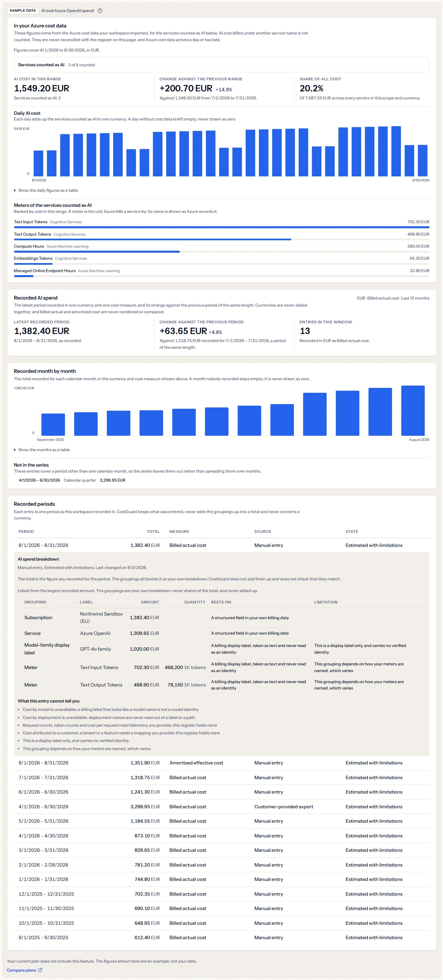443x980 pixels.
Task: Click the STATE column header
Action: click(352, 532)
